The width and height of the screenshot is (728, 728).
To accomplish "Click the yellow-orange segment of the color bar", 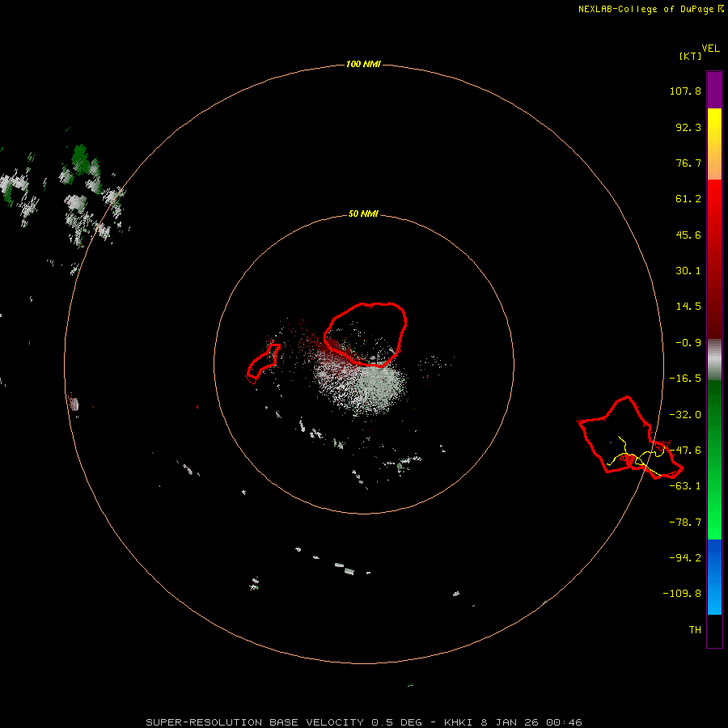I will [714, 144].
